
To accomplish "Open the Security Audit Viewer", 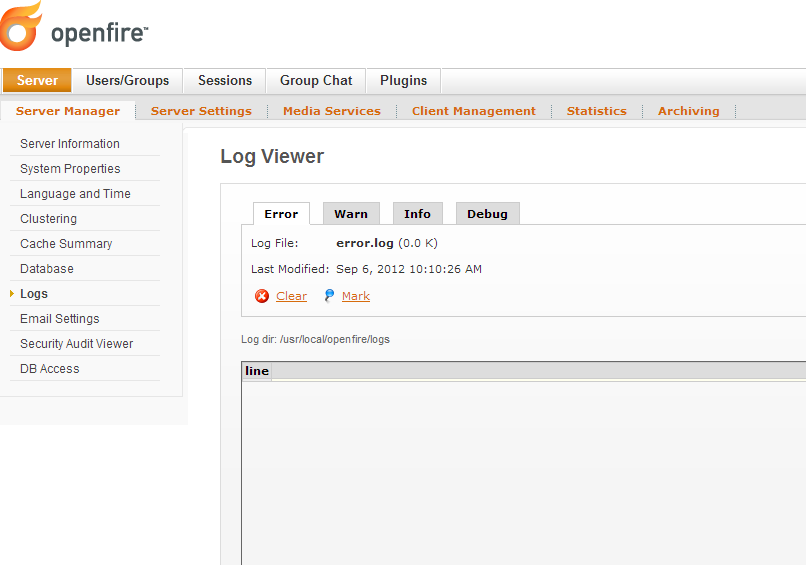I will pyautogui.click(x=77, y=344).
